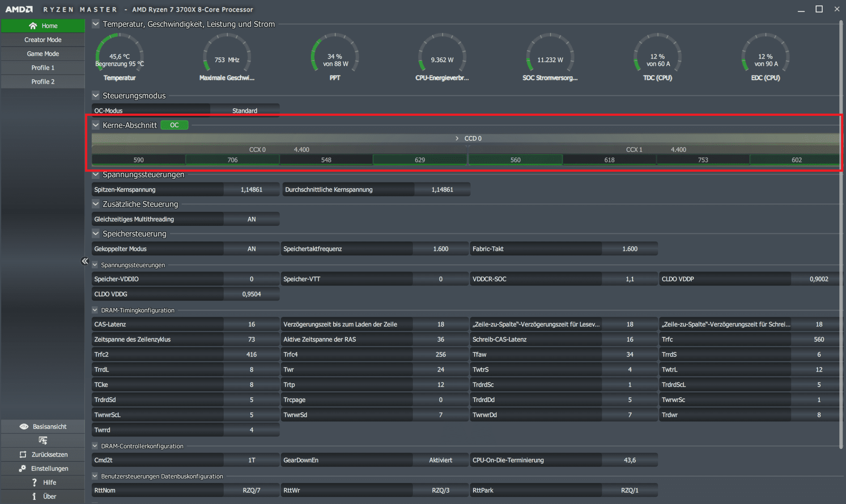Select the core showing 548 MHz

point(326,160)
